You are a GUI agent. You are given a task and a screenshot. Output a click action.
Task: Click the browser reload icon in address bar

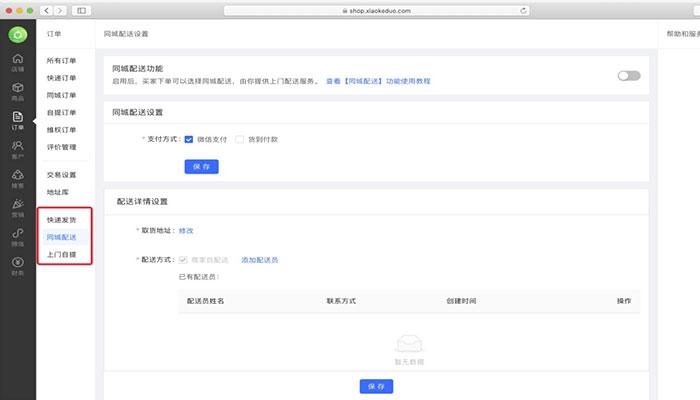[523, 9]
